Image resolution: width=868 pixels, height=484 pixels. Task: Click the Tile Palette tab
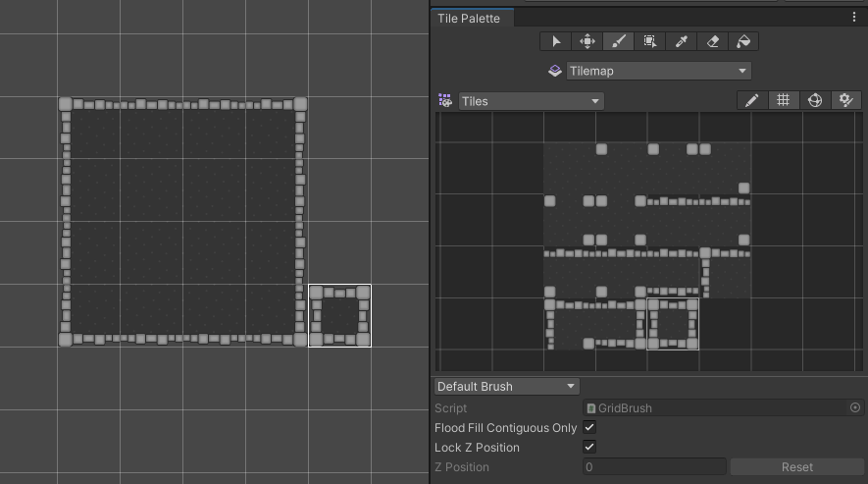click(x=469, y=18)
